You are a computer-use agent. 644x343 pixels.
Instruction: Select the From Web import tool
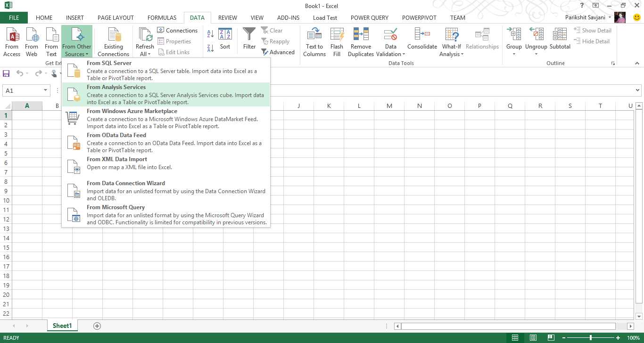31,41
